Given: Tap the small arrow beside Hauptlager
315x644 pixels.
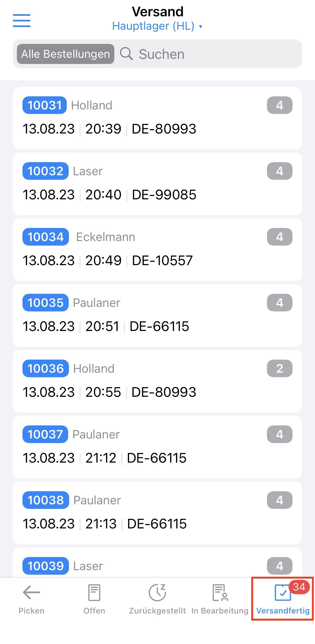Looking at the screenshot, I should [201, 26].
